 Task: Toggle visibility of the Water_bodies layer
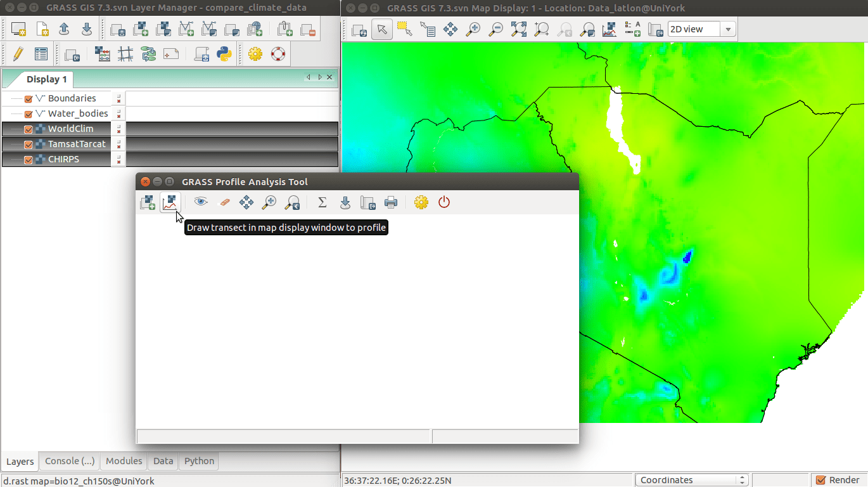point(29,114)
